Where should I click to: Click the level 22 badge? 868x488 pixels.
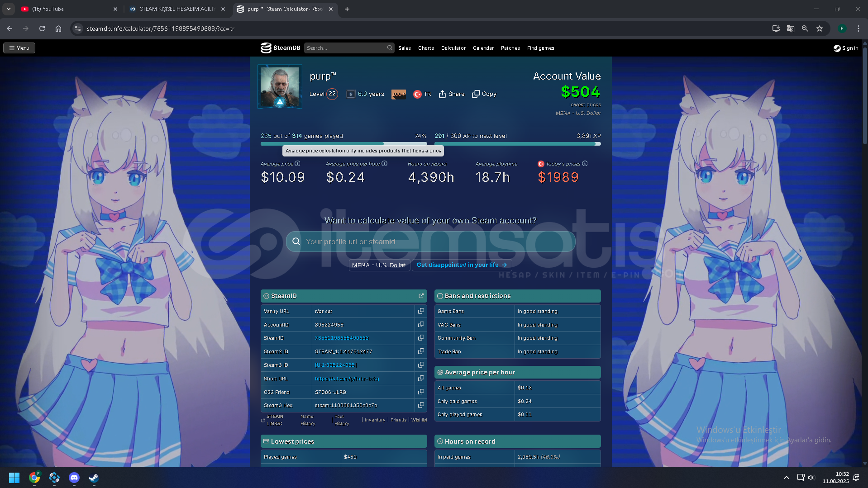click(332, 94)
